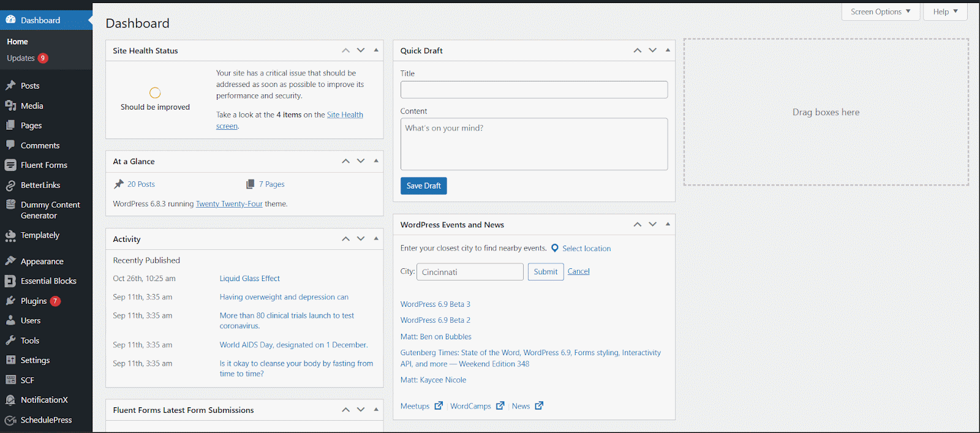The image size is (980, 433).
Task: Open the Plugins menu item
Action: (x=34, y=301)
